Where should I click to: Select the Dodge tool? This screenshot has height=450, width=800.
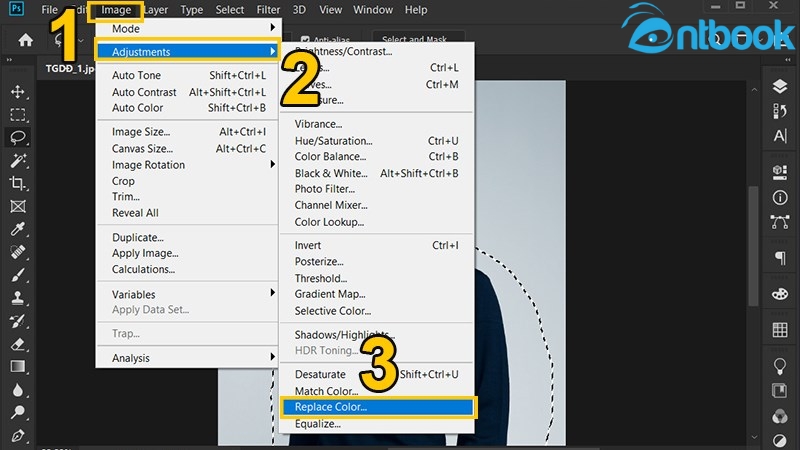tap(18, 412)
